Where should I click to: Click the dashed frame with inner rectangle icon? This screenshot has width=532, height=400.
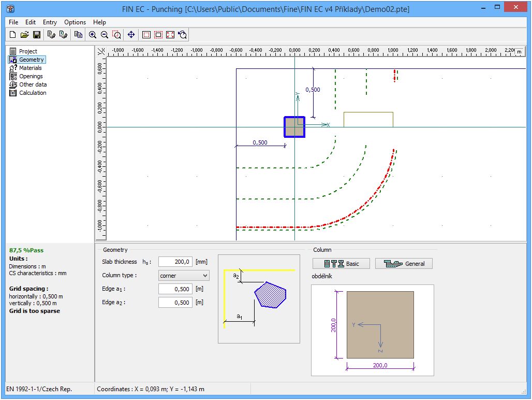point(158,35)
